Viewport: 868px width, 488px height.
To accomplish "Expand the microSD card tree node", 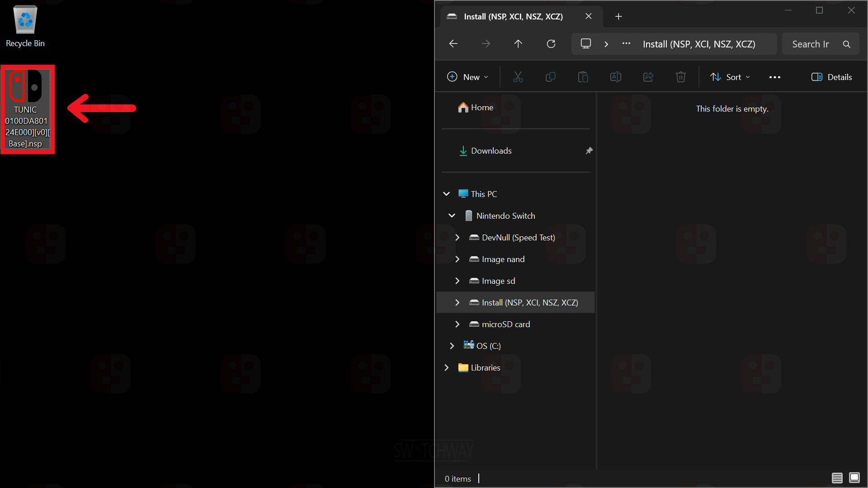I will click(457, 324).
